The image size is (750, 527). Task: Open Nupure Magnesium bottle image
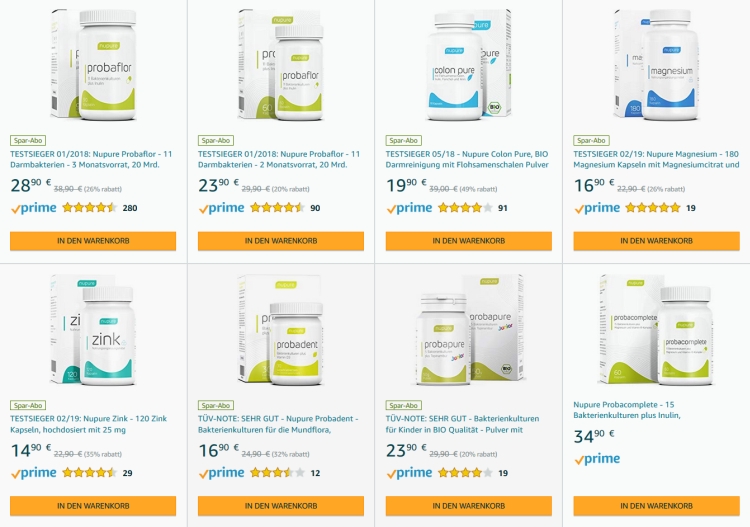click(x=656, y=65)
